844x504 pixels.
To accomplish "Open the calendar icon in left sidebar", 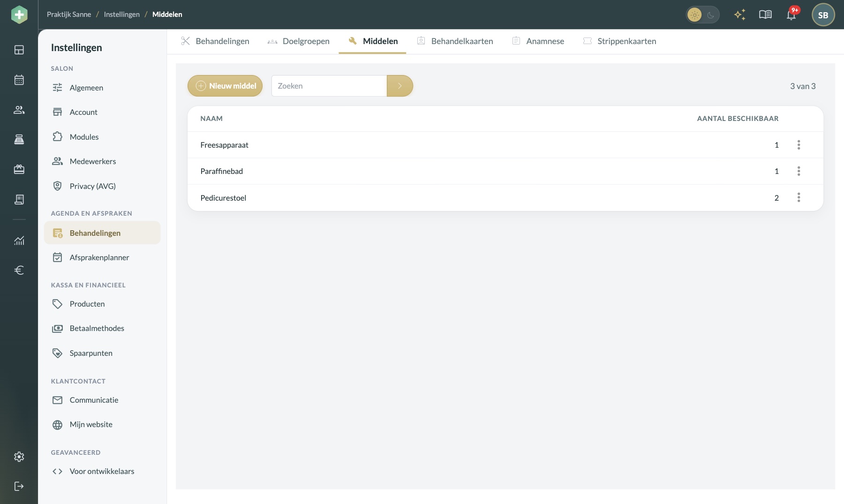I will point(19,80).
